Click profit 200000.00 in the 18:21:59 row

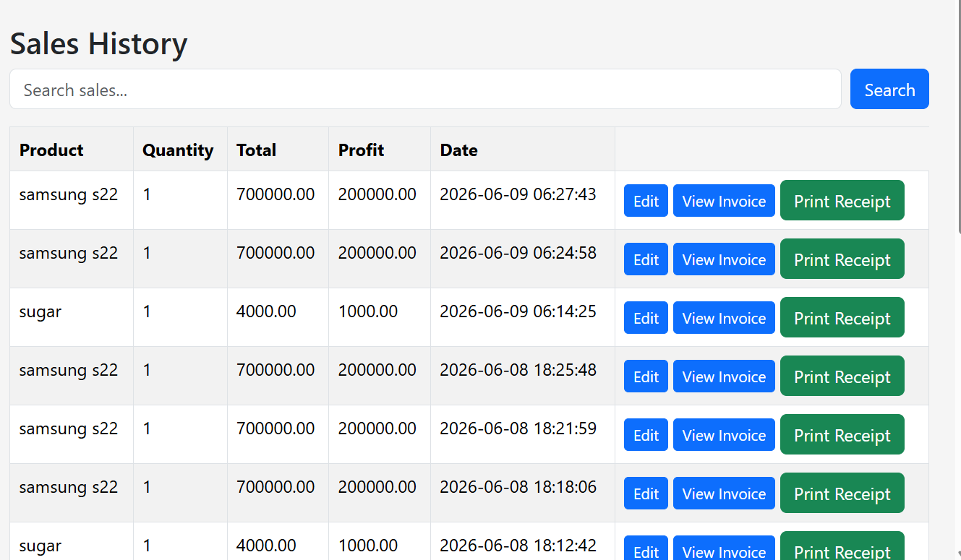pos(377,428)
